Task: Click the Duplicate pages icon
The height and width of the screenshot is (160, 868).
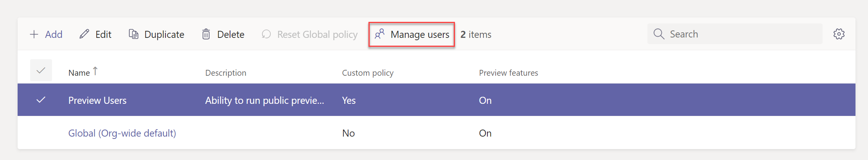Action: click(133, 34)
